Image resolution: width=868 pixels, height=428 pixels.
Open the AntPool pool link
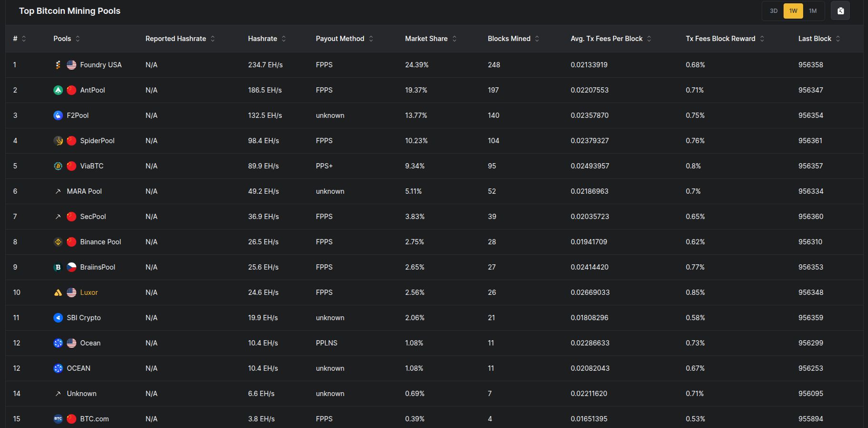coord(93,90)
